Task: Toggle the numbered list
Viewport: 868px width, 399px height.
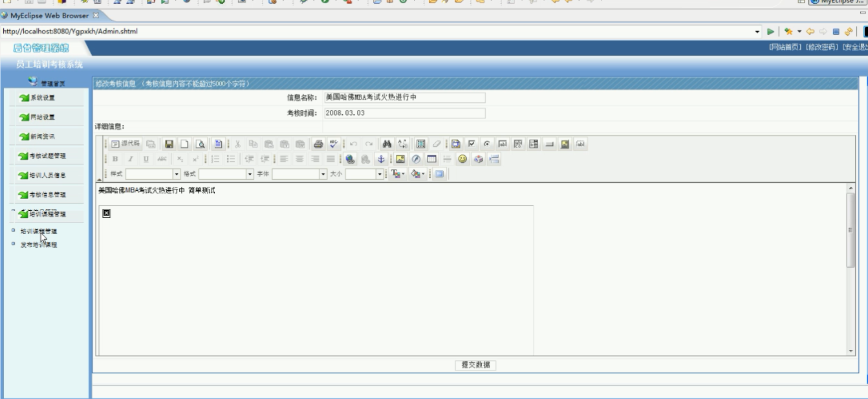Action: pos(215,159)
